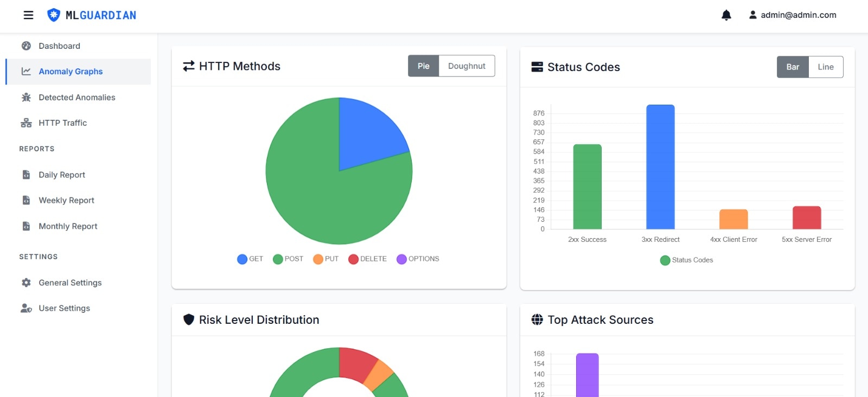868x397 pixels.
Task: Switch Status Codes chart to Line
Action: (825, 67)
